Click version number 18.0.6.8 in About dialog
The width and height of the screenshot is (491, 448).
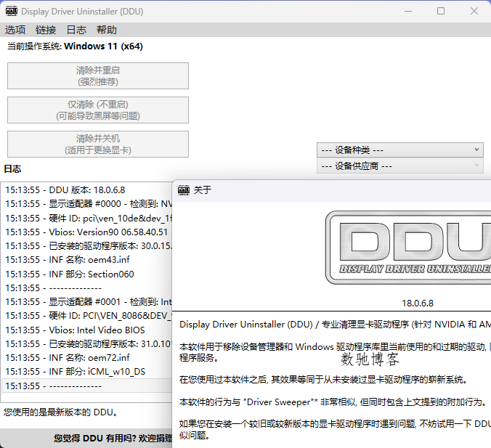click(x=418, y=304)
